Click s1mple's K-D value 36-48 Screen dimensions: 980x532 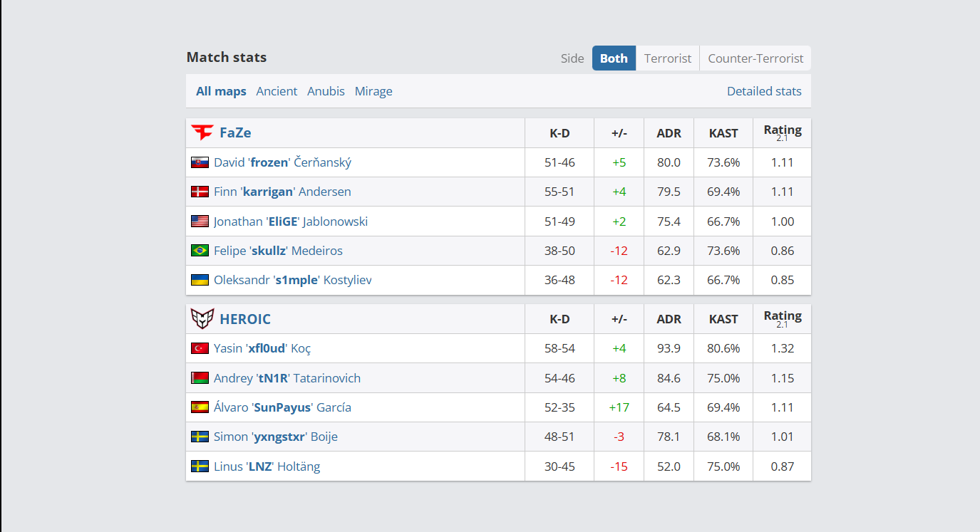[x=559, y=280]
